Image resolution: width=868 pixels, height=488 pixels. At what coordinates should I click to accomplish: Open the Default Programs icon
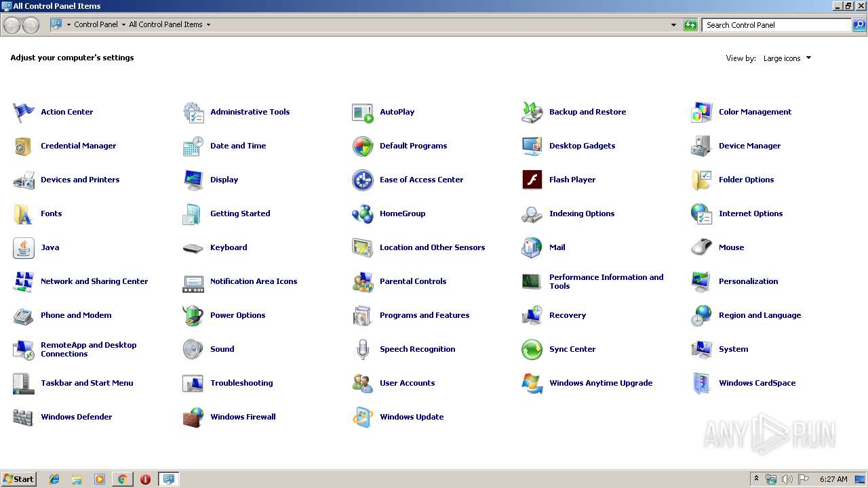[x=363, y=146]
